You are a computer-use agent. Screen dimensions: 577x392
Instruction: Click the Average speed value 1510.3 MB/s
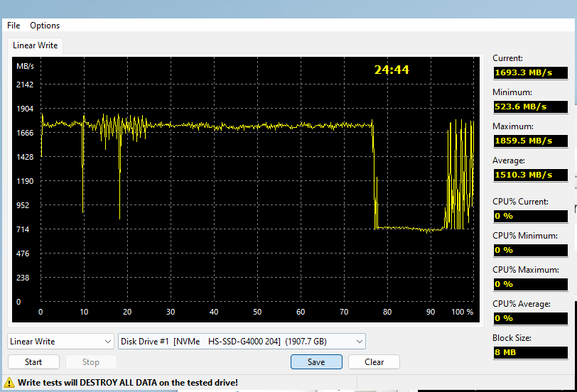click(x=530, y=175)
